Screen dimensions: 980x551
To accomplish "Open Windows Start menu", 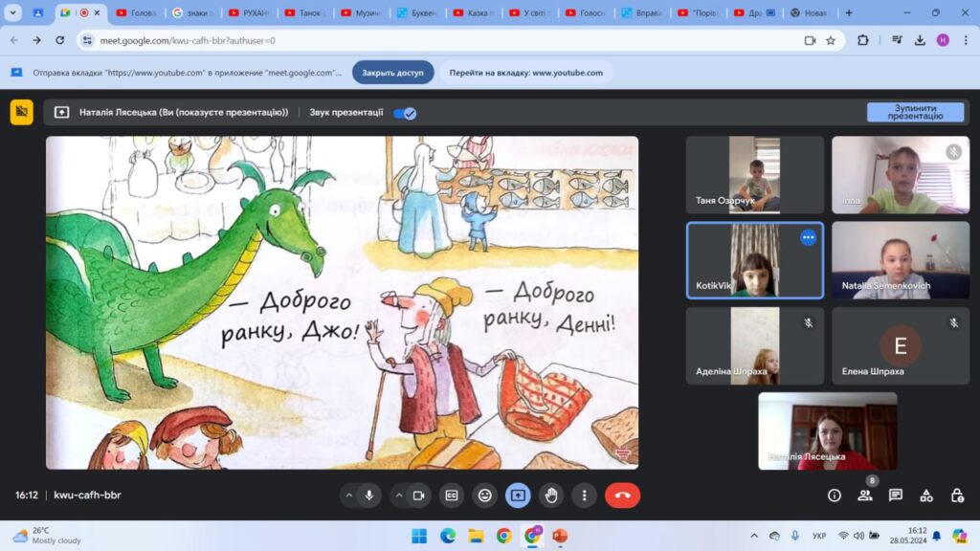I will [419, 536].
